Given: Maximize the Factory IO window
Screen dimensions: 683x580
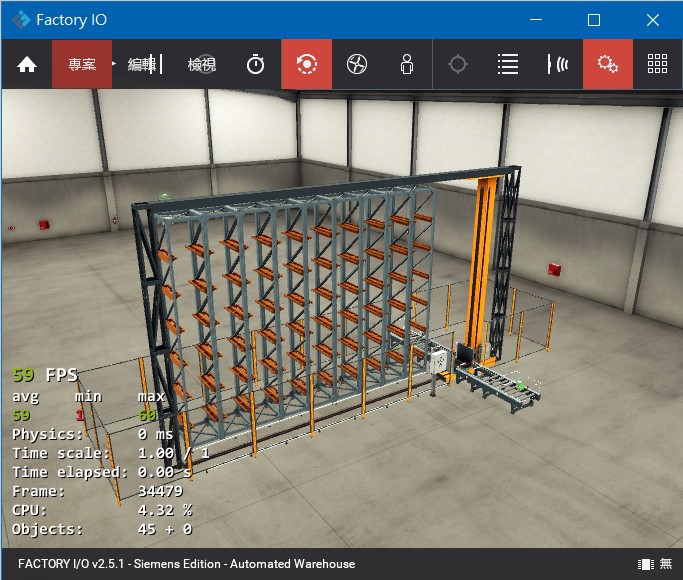Looking at the screenshot, I should (594, 19).
